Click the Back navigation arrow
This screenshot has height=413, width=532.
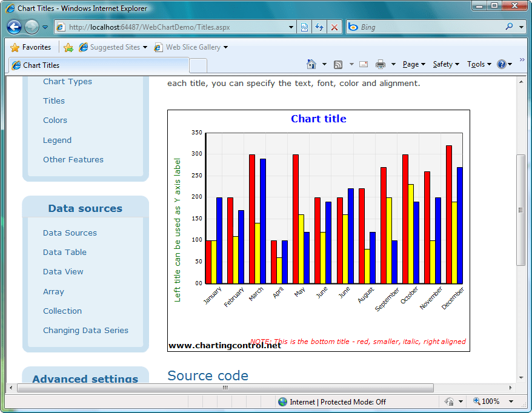13,27
